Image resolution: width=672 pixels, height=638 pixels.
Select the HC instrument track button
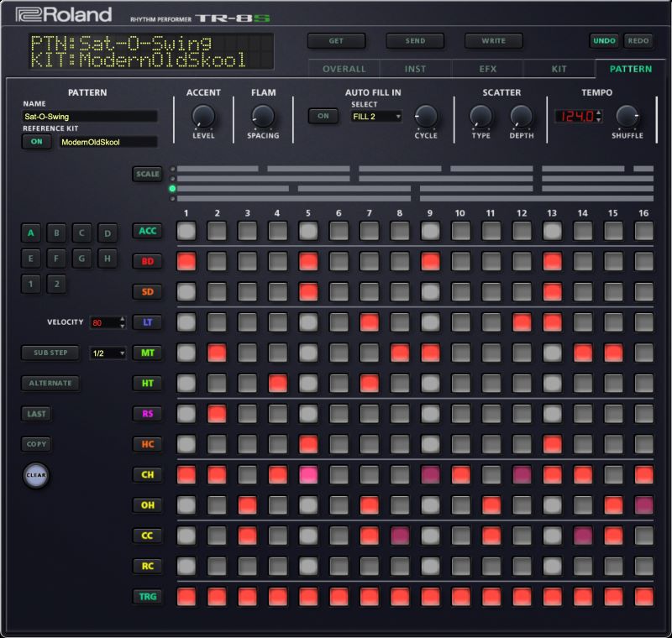(148, 444)
